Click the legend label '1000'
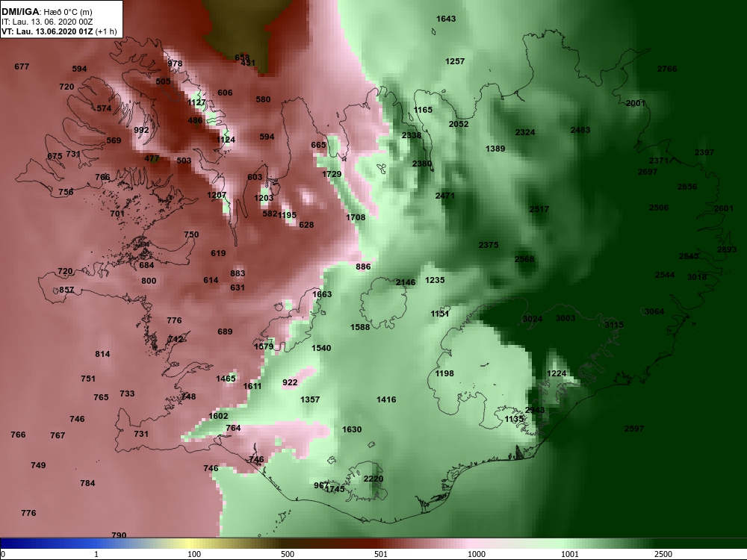The height and width of the screenshot is (560, 747). click(x=477, y=554)
